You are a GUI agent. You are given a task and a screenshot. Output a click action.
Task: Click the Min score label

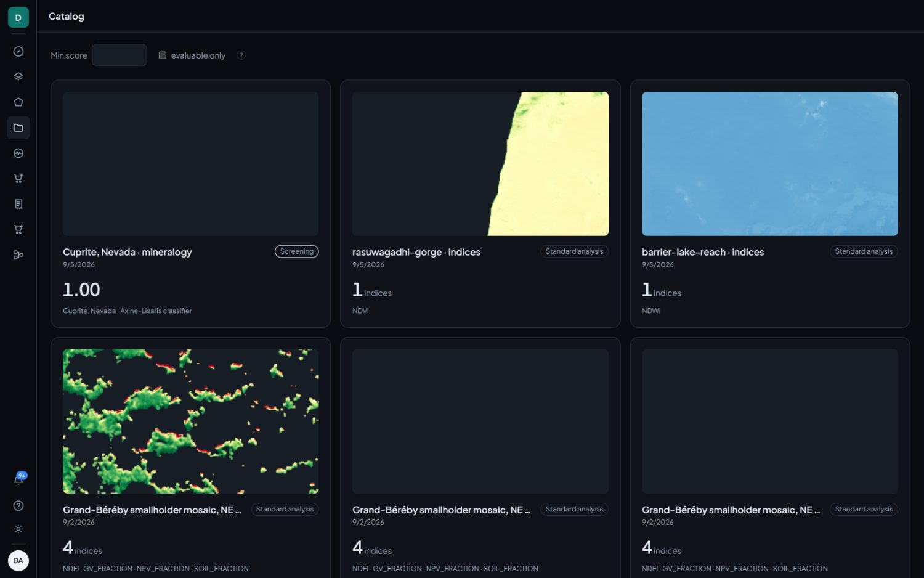pyautogui.click(x=69, y=55)
